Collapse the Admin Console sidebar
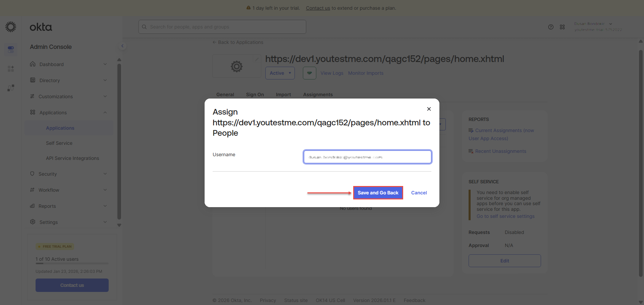The width and height of the screenshot is (644, 305). click(122, 46)
